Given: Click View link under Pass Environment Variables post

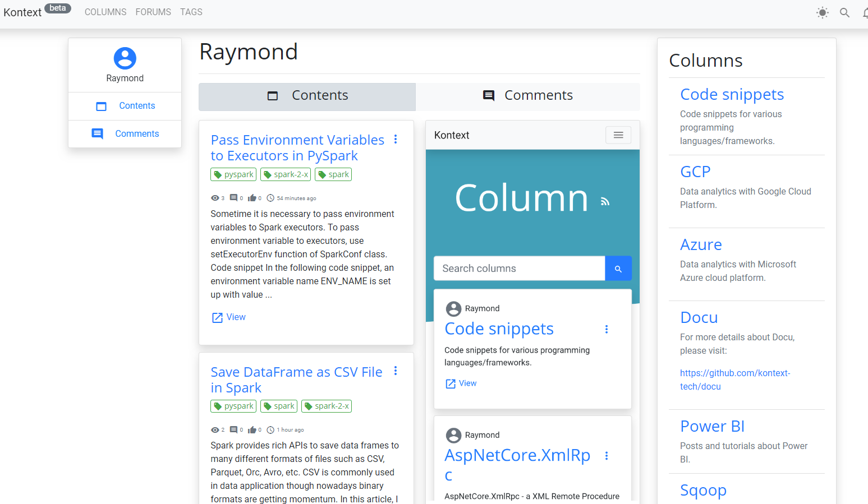Looking at the screenshot, I should pyautogui.click(x=229, y=317).
